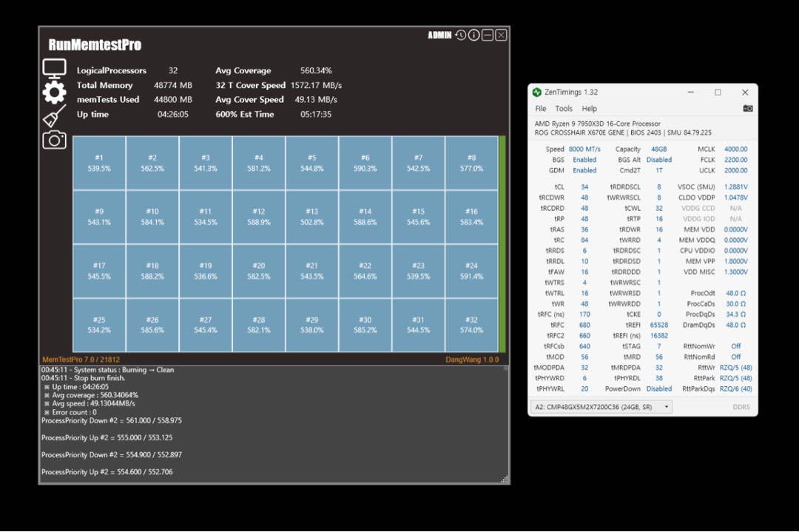799x532 pixels.
Task: Open the File menu in ZenTimings
Action: [541, 109]
